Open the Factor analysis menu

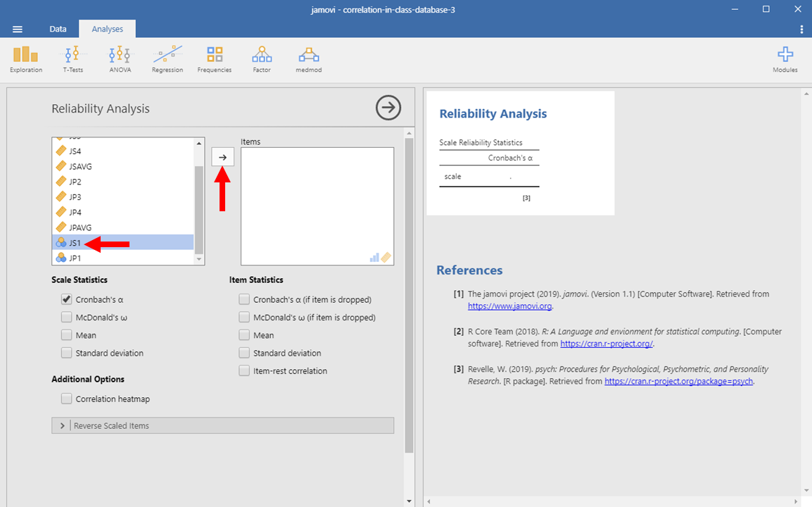click(x=262, y=59)
